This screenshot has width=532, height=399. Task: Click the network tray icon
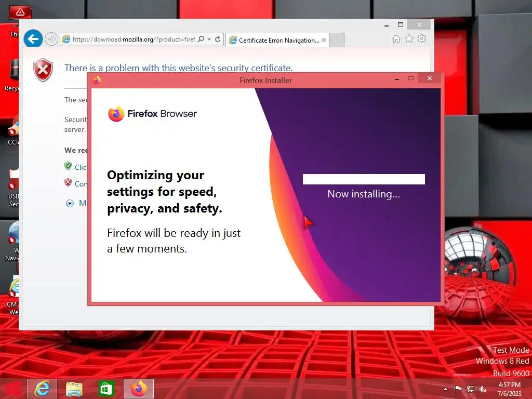coord(471,389)
